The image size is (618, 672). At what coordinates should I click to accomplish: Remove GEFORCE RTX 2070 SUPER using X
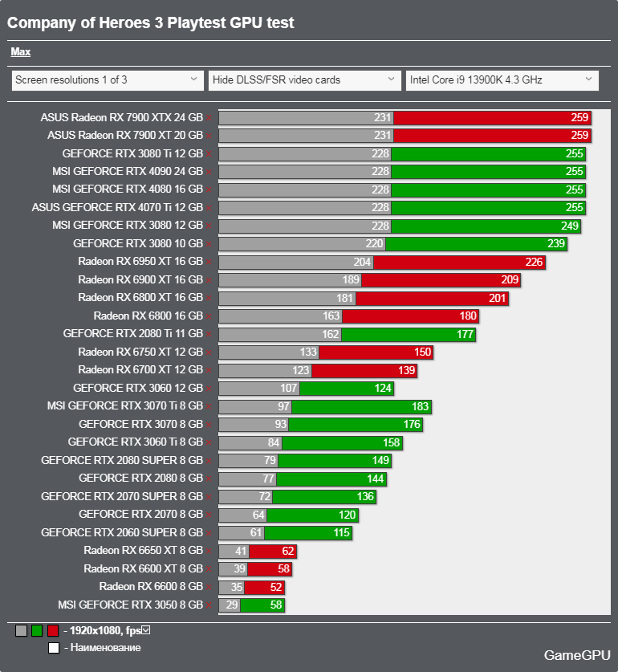(x=209, y=497)
